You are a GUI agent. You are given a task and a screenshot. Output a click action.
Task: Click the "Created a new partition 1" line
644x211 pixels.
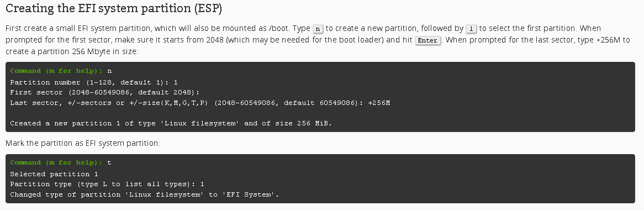(x=171, y=123)
